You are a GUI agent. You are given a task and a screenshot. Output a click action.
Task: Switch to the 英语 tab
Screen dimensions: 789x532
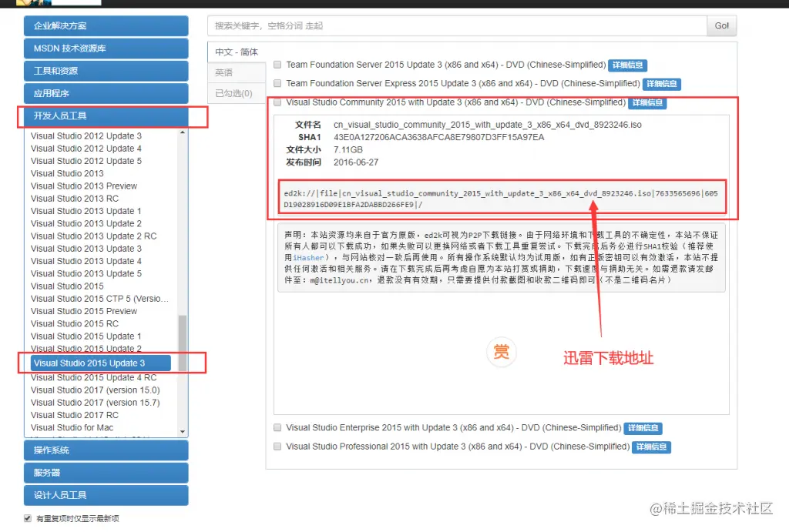click(237, 72)
